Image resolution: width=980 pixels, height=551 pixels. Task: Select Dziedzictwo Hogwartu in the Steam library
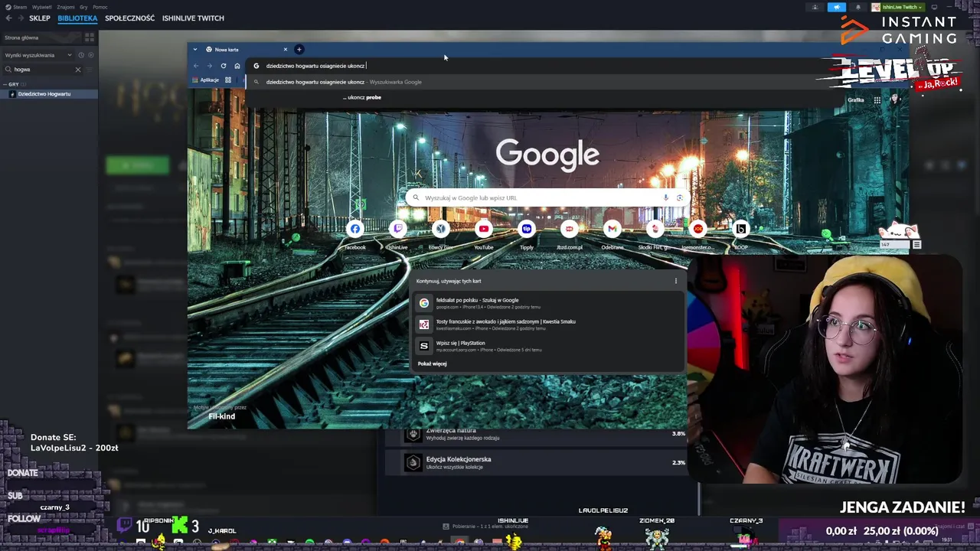48,94
